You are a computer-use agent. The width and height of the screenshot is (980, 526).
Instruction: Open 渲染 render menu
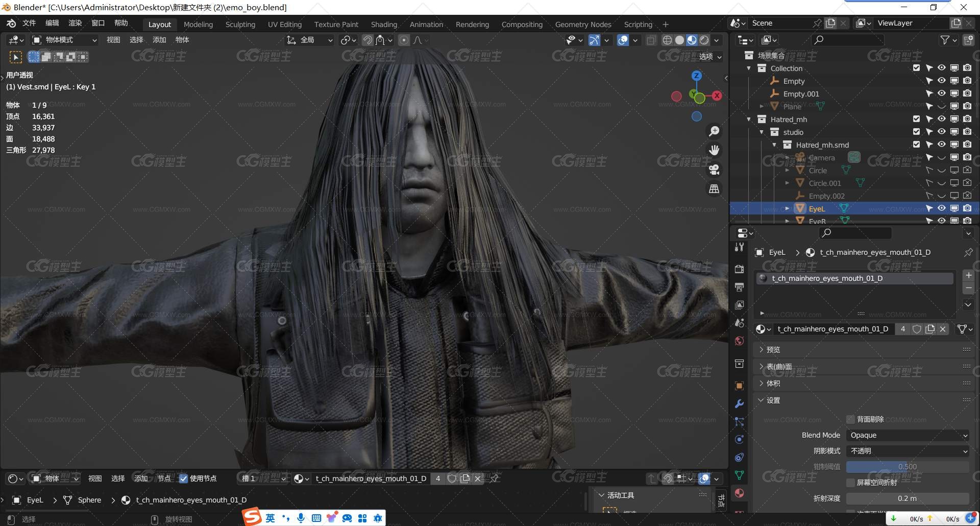(75, 23)
